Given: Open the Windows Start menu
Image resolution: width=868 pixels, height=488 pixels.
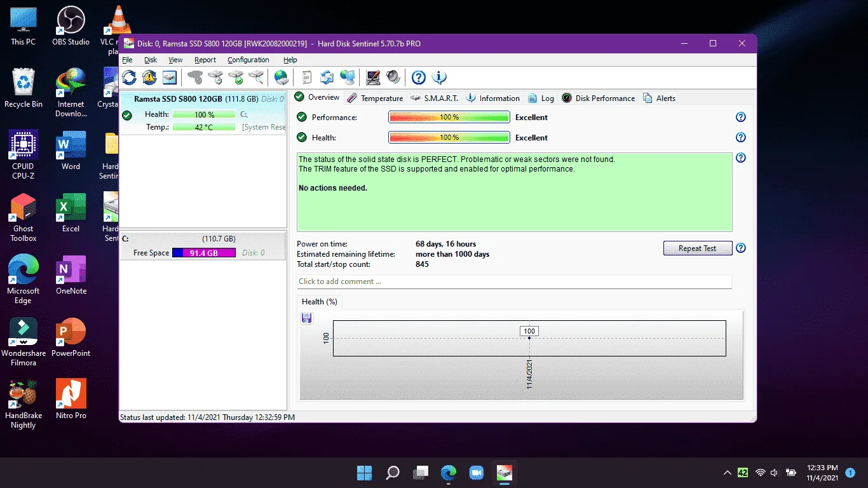Looking at the screenshot, I should point(365,473).
